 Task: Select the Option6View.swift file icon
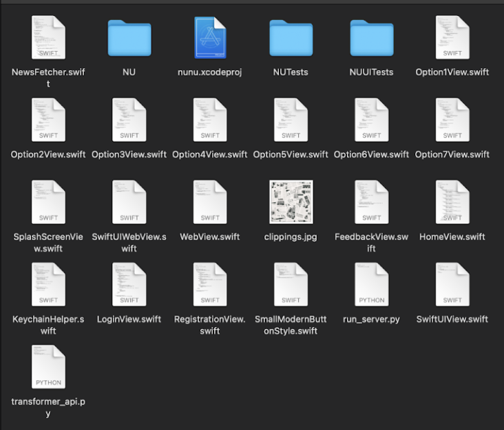[x=372, y=120]
